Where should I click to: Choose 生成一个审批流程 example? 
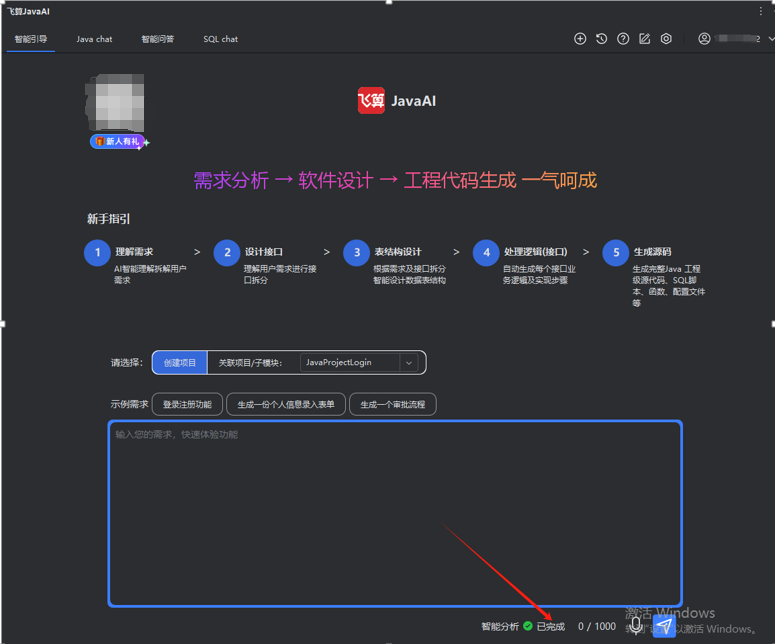(392, 404)
